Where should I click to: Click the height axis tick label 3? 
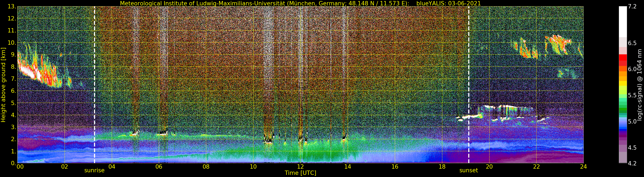(13, 127)
